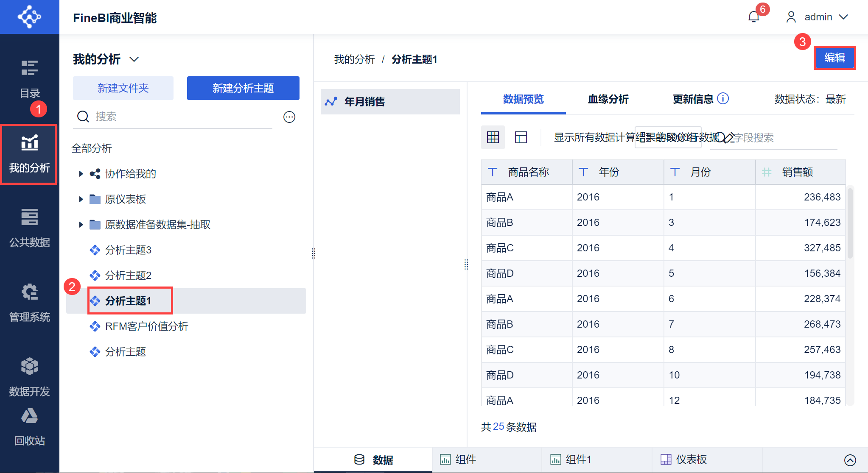Click the data table vertical scrollbar

coord(850,224)
